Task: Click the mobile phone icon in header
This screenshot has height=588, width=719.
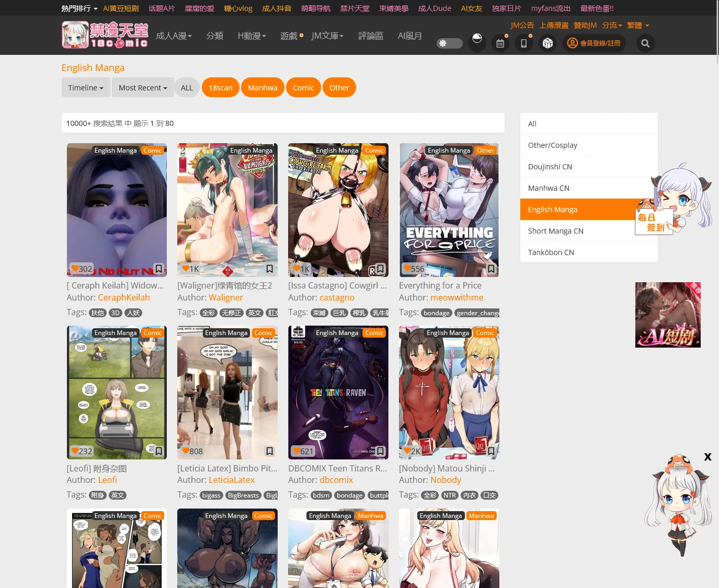Action: pyautogui.click(x=523, y=43)
